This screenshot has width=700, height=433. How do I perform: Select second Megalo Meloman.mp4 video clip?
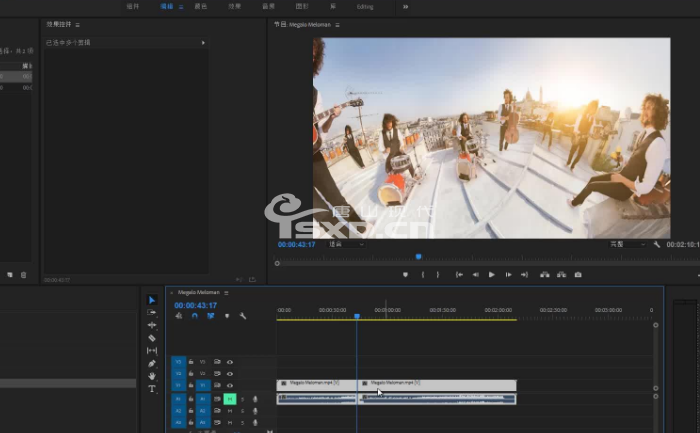[438, 386]
